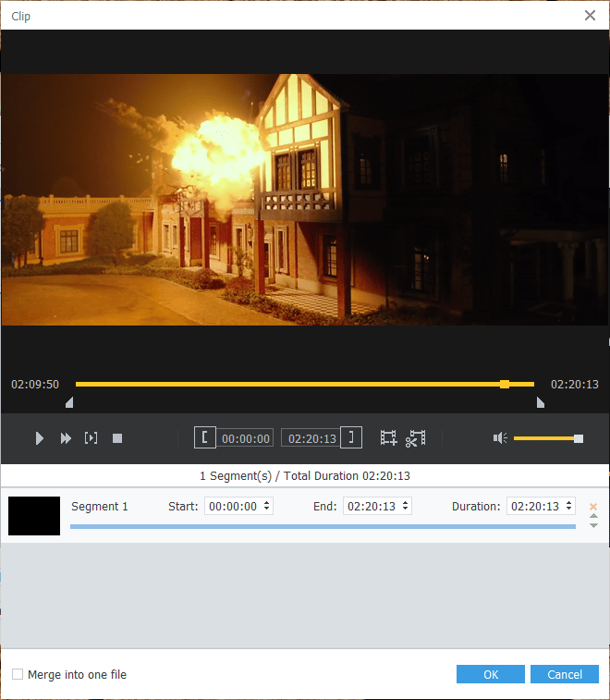610x700 pixels.
Task: Enable Merge into one file checkbox
Action: click(18, 674)
